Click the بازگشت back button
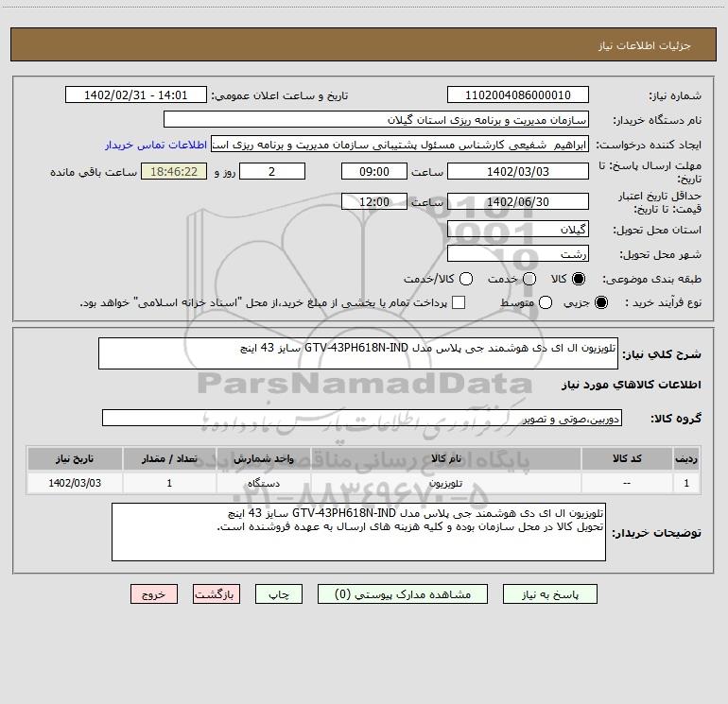Screen dimensions: 728x704 pyautogui.click(x=217, y=594)
